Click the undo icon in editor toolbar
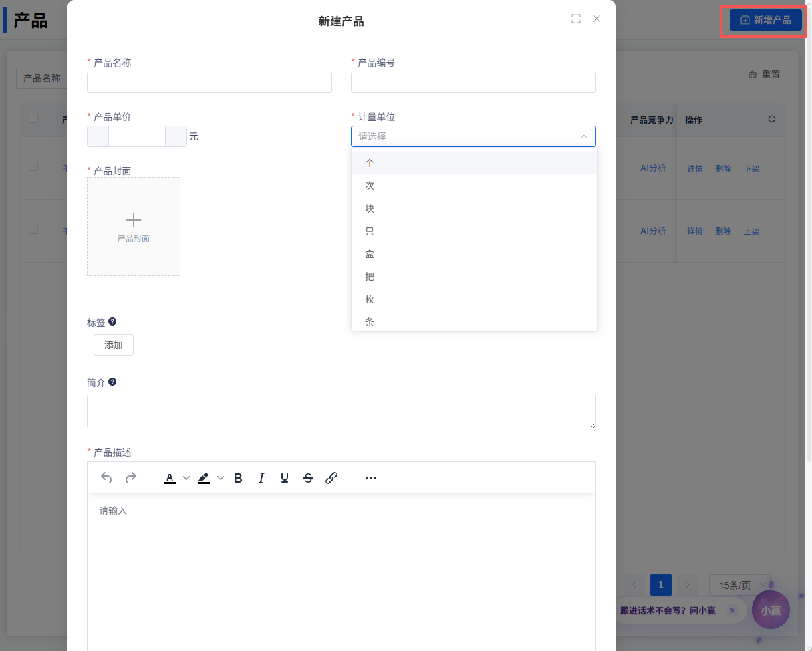 [106, 478]
